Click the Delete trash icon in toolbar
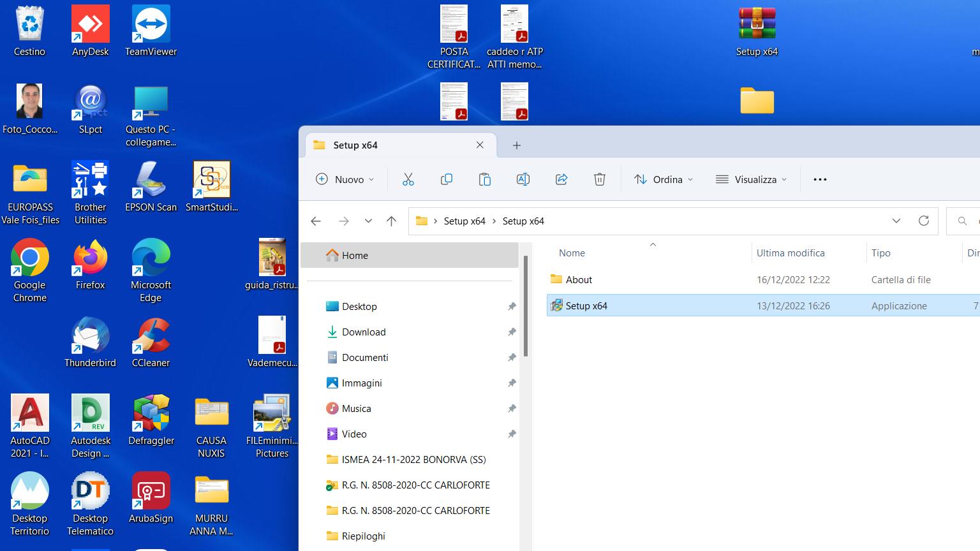Image resolution: width=980 pixels, height=551 pixels. (600, 180)
